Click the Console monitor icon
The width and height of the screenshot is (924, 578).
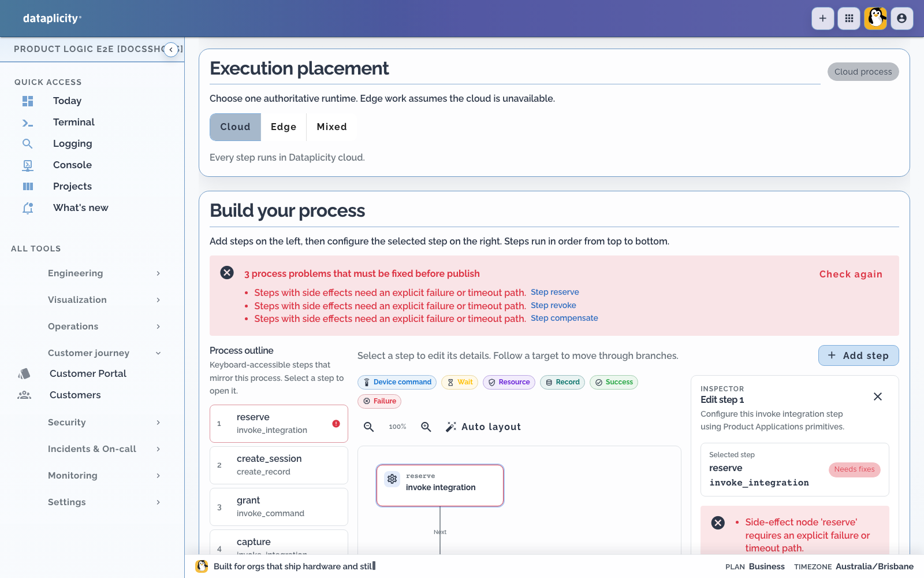click(x=28, y=165)
